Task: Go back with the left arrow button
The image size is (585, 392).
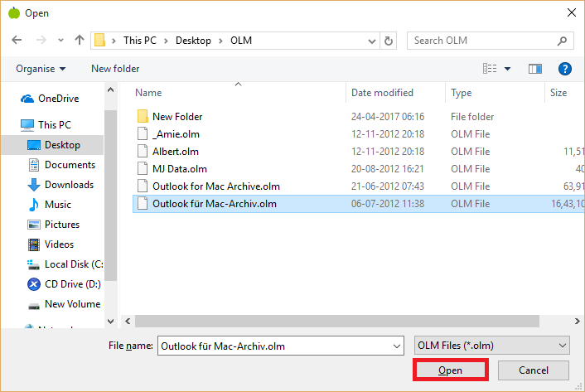Action: click(17, 40)
